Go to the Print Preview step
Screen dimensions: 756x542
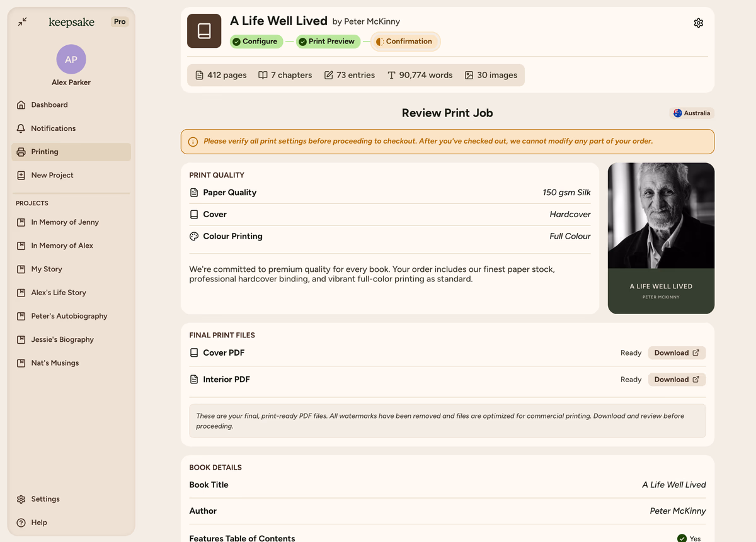[x=327, y=42]
